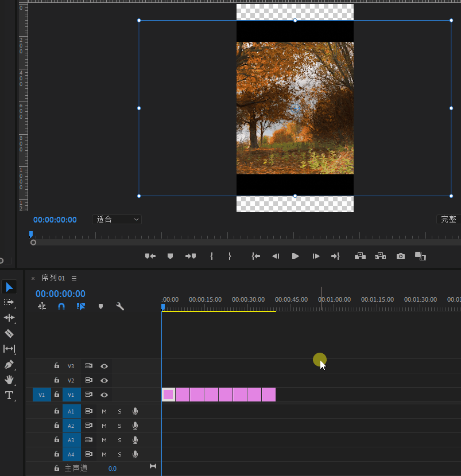Select the Type tool

tap(9, 395)
